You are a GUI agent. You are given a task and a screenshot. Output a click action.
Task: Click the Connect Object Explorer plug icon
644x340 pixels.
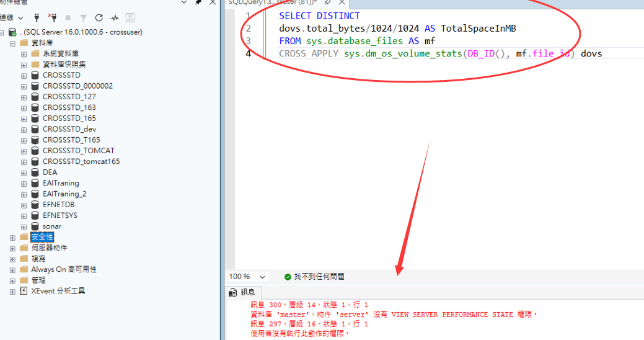click(x=37, y=18)
